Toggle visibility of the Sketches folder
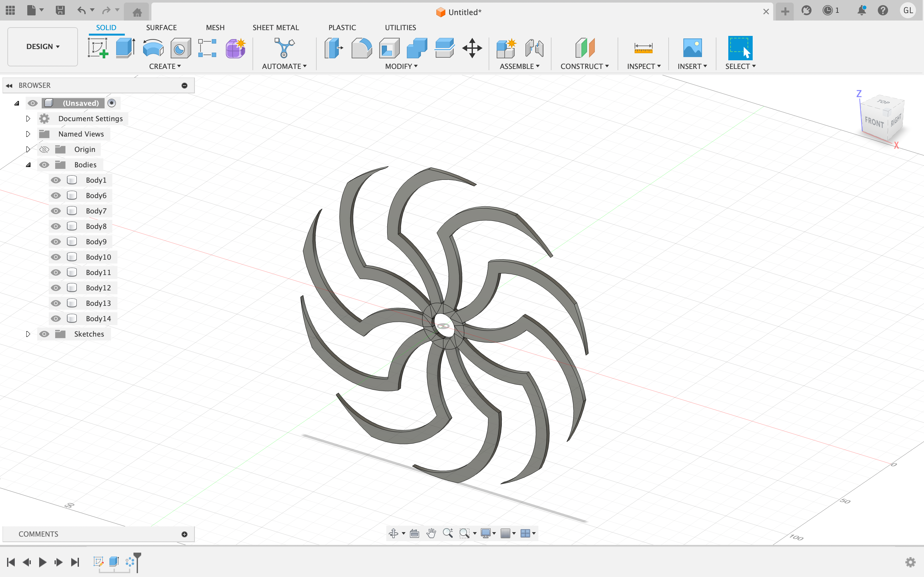Viewport: 924px width, 577px height. [x=44, y=334]
